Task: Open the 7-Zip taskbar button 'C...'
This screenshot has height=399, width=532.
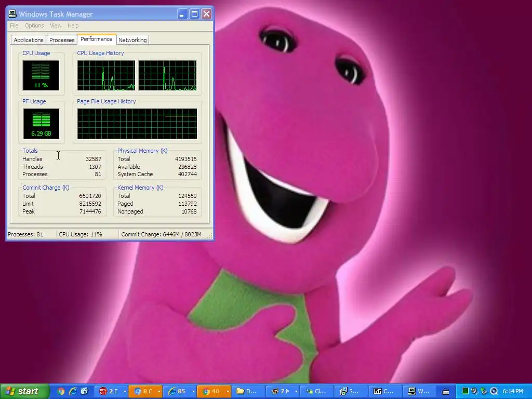Action: 385,391
